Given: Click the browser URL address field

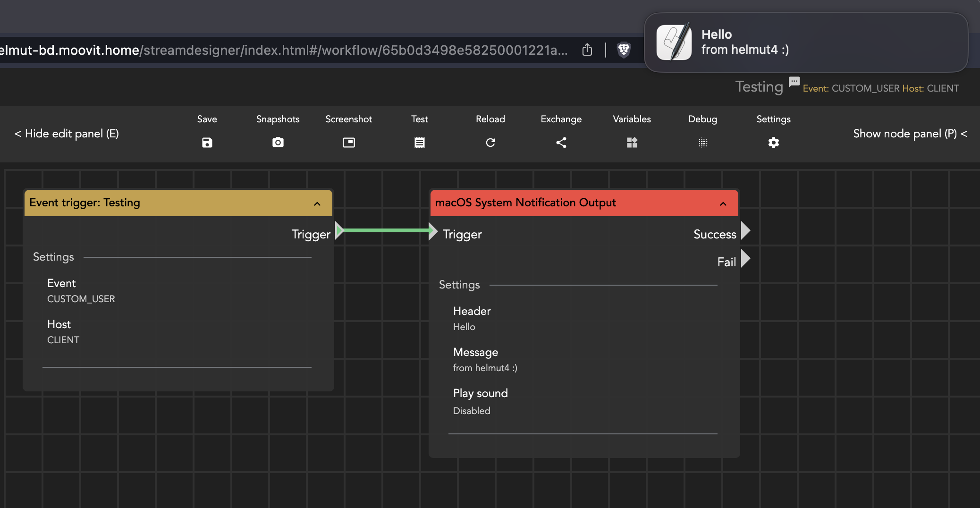Looking at the screenshot, I should tap(283, 50).
